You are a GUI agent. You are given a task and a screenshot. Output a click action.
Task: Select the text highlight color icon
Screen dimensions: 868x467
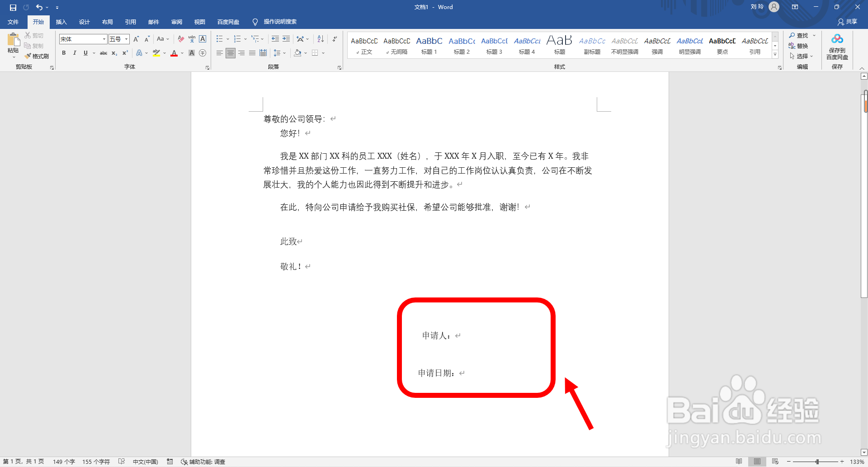156,53
